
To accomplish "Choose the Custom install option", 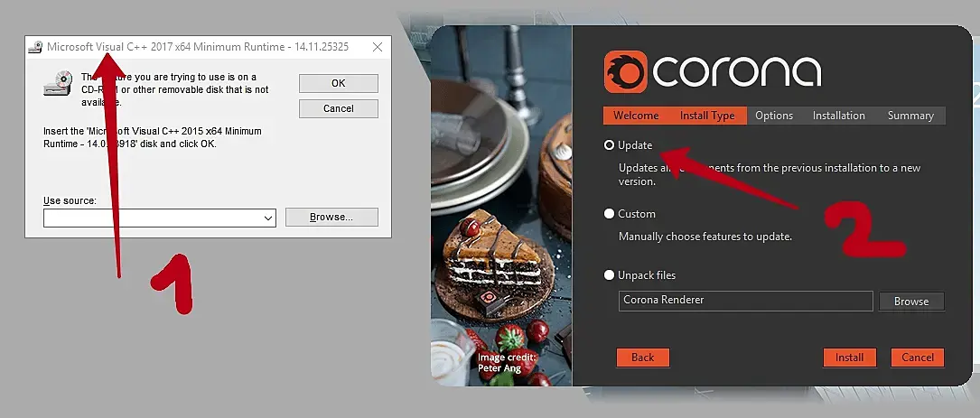I will point(609,214).
